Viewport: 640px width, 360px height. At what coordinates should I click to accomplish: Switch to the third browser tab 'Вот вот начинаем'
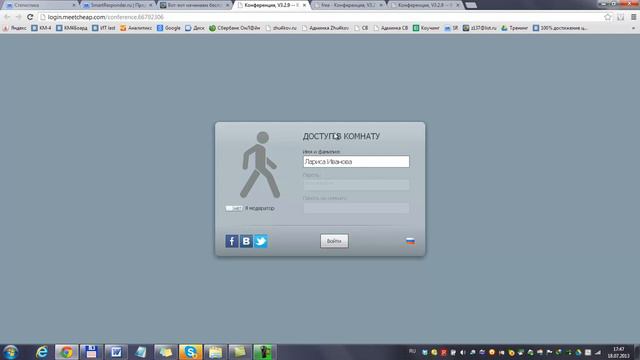195,5
